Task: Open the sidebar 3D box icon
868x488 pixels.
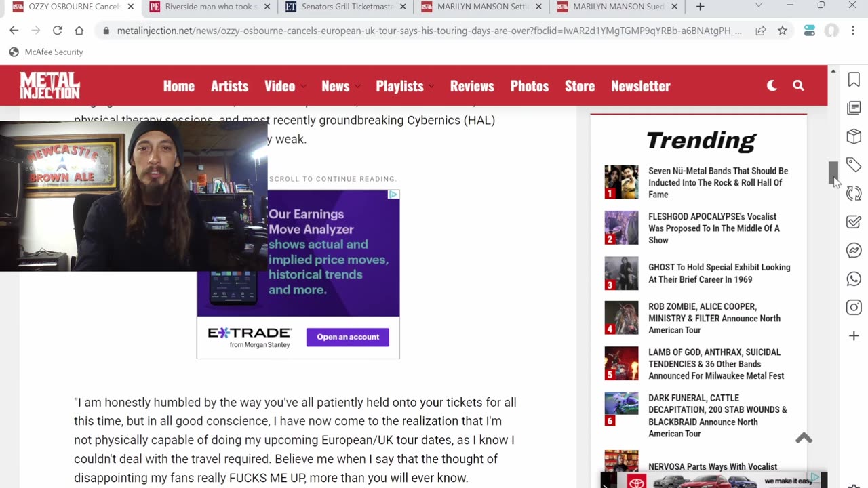Action: pyautogui.click(x=854, y=136)
